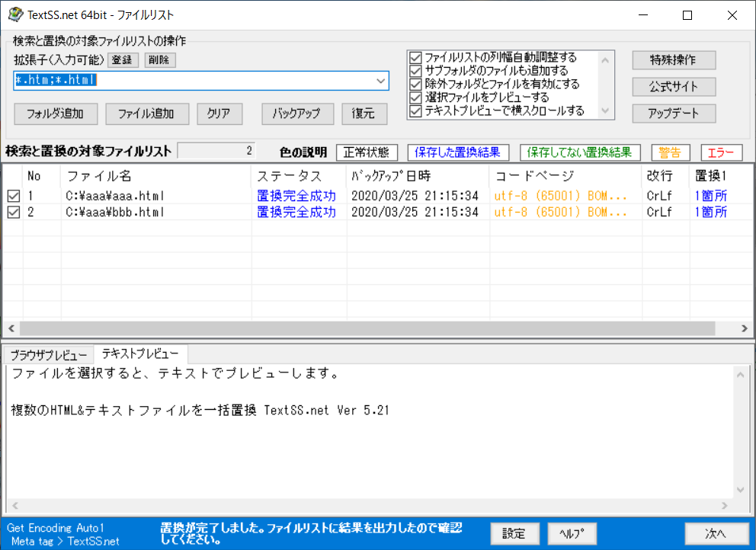Uncheck the bbb.html row checkbox

[x=13, y=213]
